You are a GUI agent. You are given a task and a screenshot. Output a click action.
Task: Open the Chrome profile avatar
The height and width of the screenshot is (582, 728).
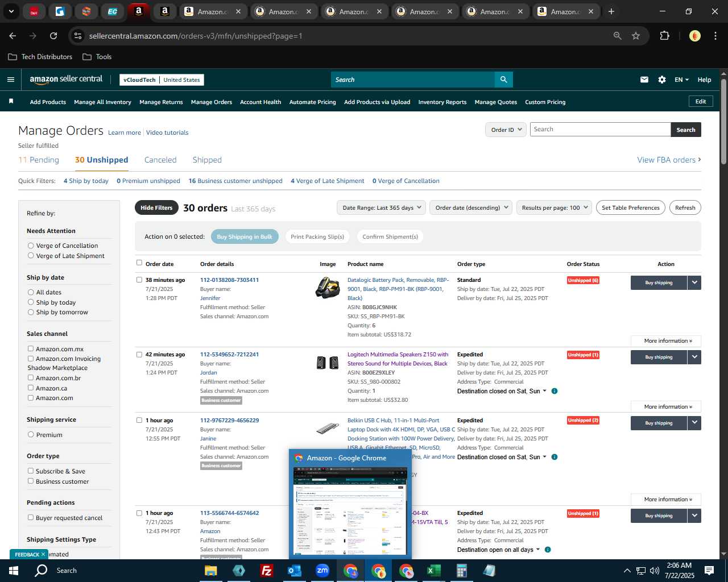(694, 36)
